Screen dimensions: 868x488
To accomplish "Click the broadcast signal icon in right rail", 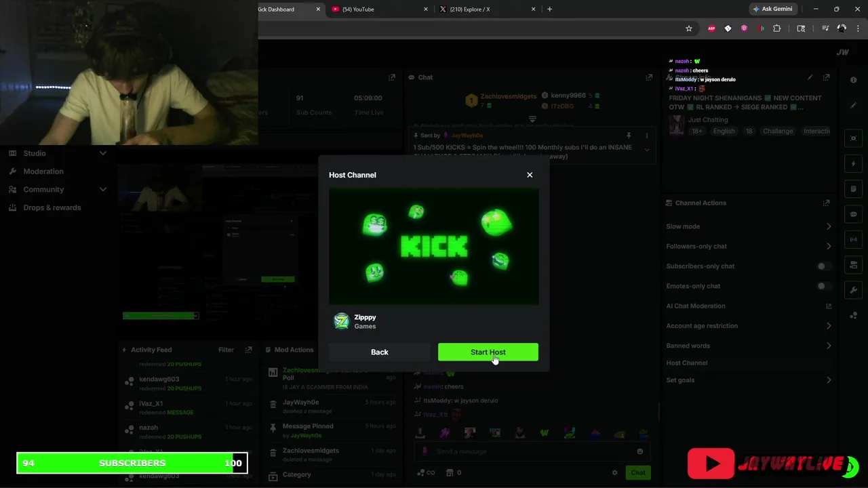I will [x=854, y=239].
